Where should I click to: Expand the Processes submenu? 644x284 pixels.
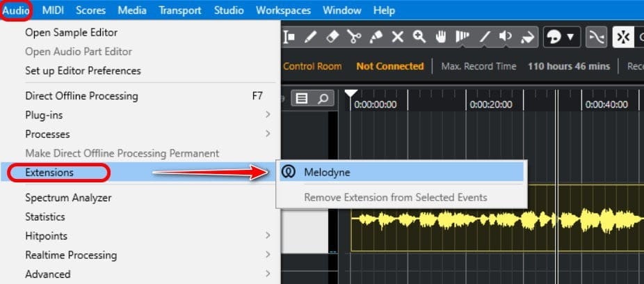coord(140,134)
